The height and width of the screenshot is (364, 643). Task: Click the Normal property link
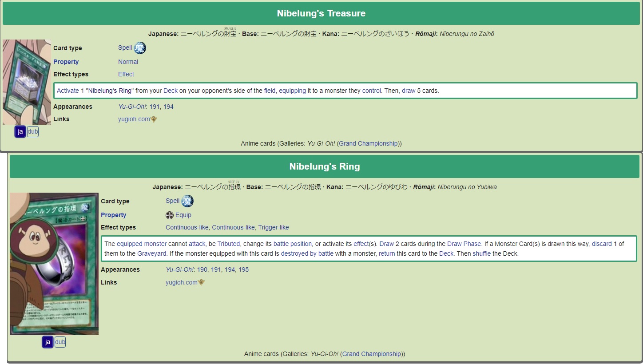(128, 62)
